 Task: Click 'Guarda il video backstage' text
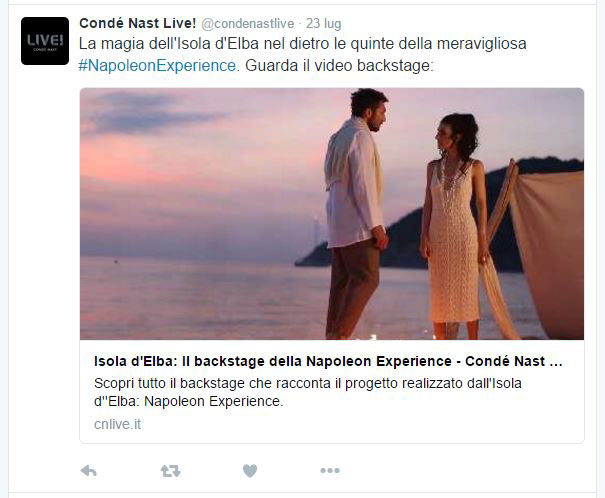pos(339,66)
